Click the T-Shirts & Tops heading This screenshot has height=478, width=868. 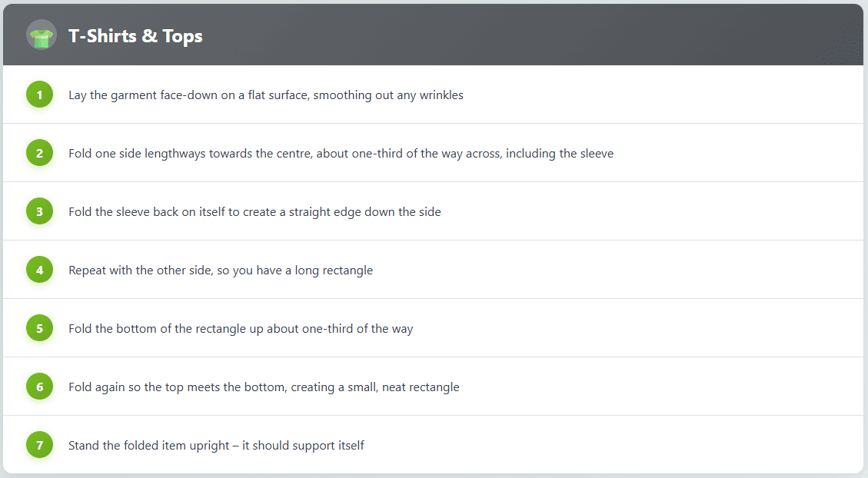[x=135, y=36]
